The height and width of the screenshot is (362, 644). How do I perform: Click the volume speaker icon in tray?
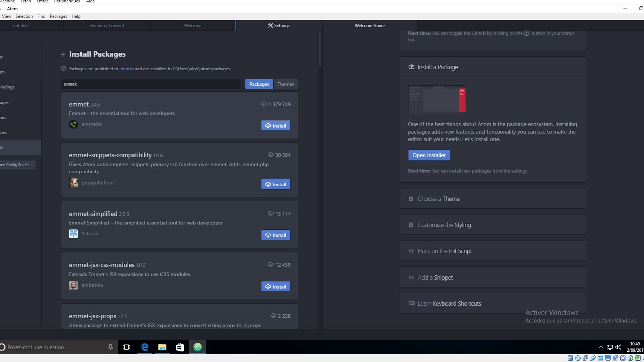click(618, 347)
